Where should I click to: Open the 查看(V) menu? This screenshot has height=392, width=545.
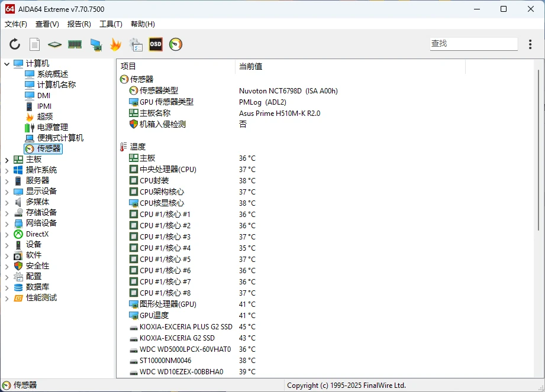47,24
